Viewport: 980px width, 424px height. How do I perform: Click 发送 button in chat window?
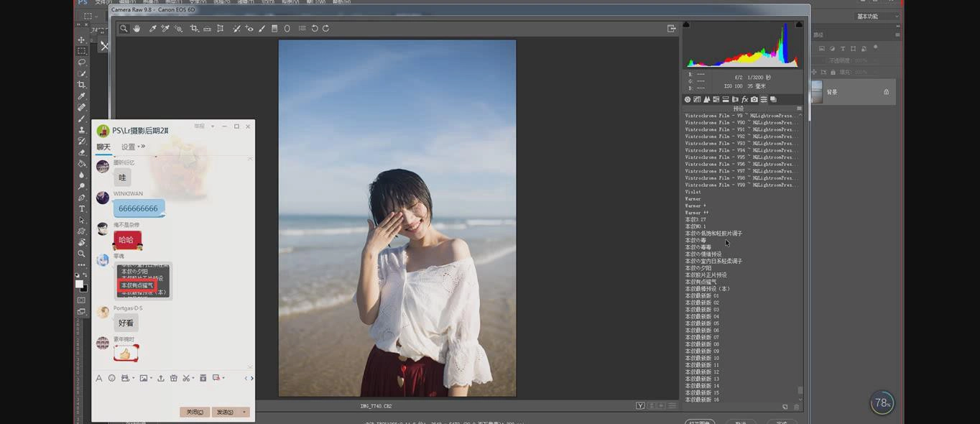(x=226, y=412)
